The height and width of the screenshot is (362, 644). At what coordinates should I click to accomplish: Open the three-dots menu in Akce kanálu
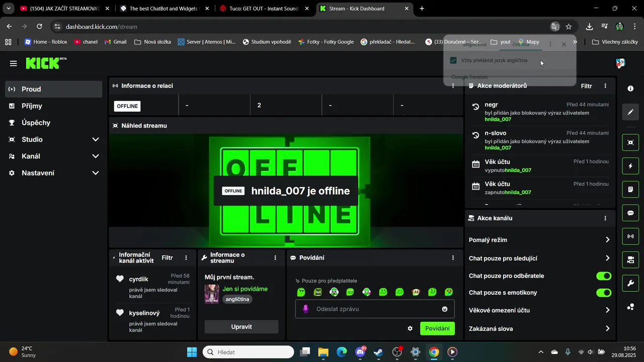point(605,218)
